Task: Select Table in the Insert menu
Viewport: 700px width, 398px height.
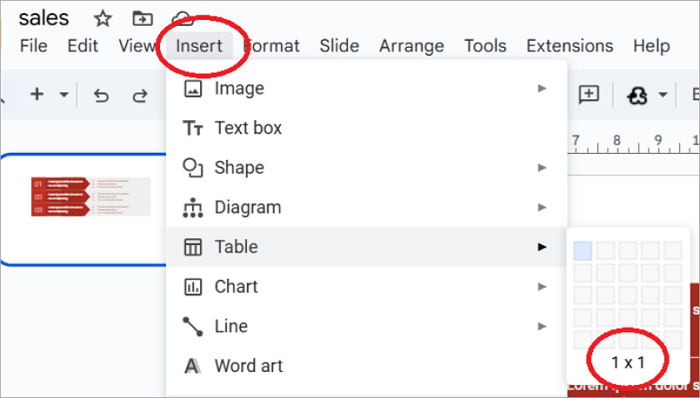Action: point(366,247)
